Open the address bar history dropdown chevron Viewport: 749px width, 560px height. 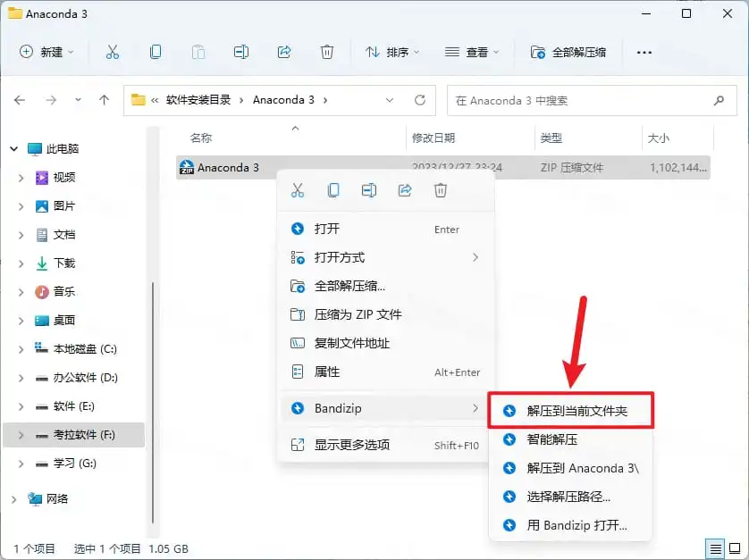[390, 100]
